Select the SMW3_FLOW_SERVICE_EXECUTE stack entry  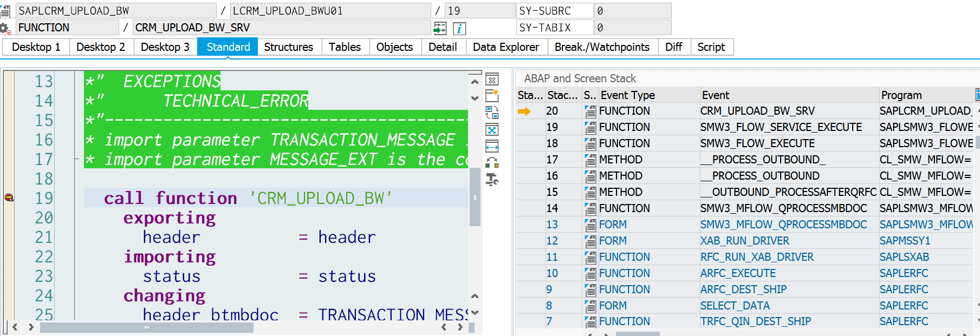click(781, 127)
